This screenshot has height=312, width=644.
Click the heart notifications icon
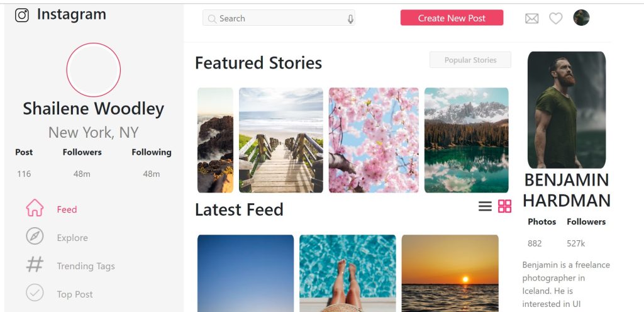point(555,19)
